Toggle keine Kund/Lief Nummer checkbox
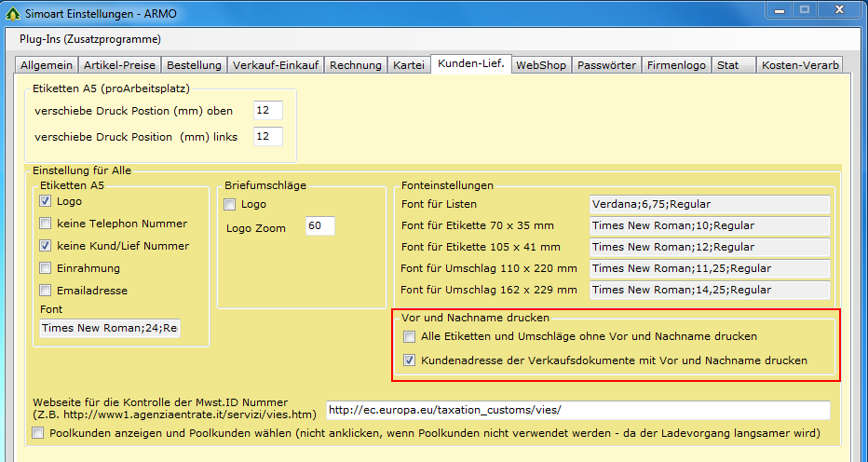 (46, 246)
